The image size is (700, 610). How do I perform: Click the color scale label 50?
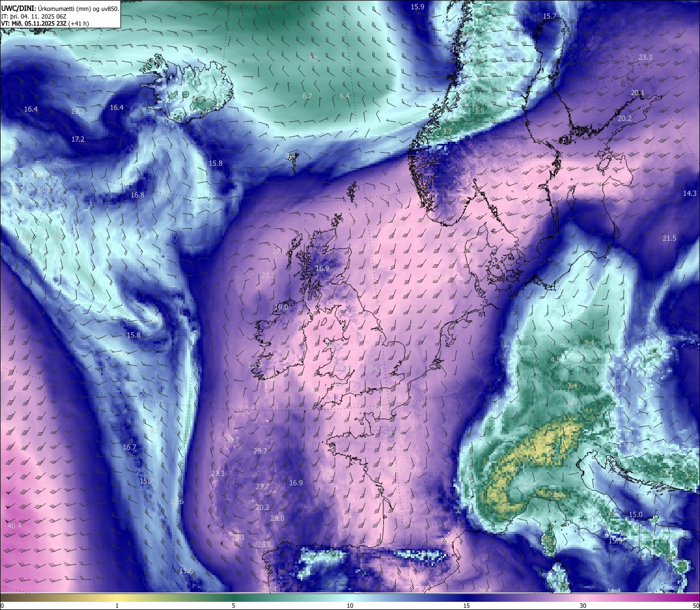[696, 606]
